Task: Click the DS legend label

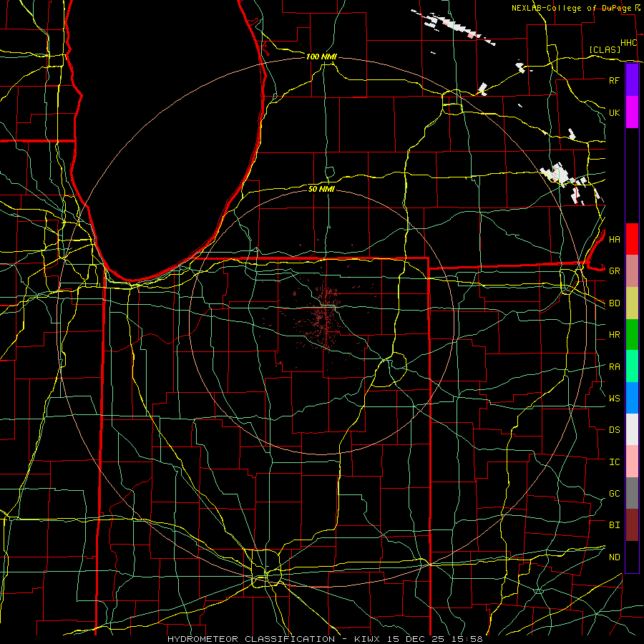Action: click(614, 430)
